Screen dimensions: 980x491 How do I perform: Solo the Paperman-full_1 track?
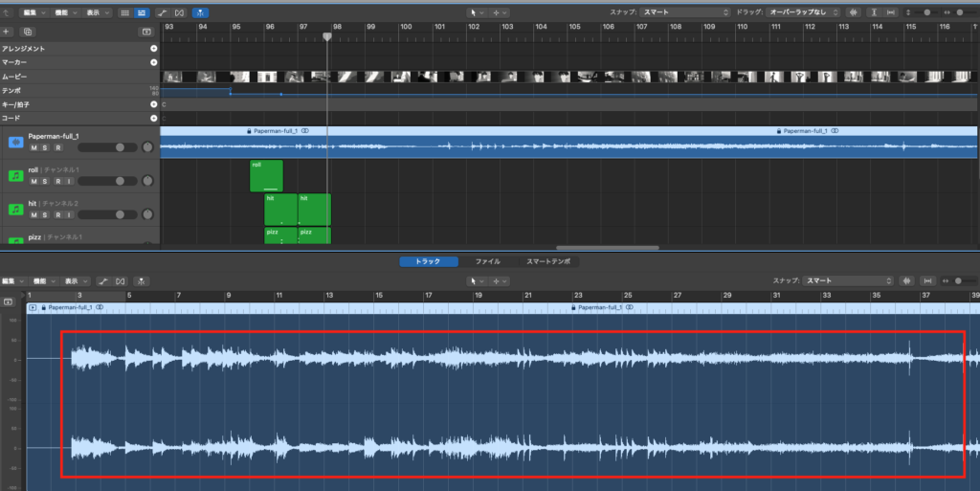[45, 148]
